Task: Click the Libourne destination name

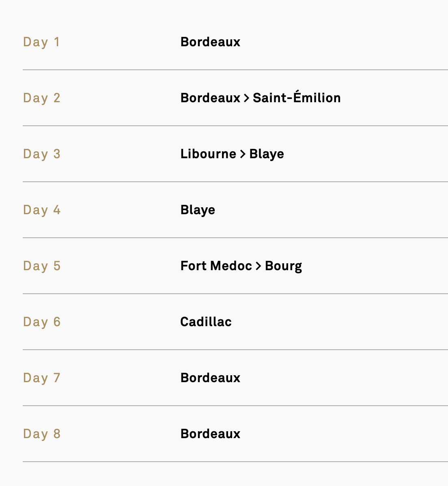Action: [208, 154]
